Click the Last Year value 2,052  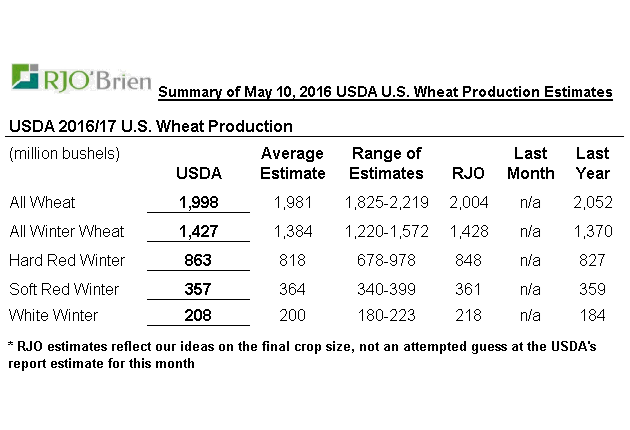click(593, 202)
